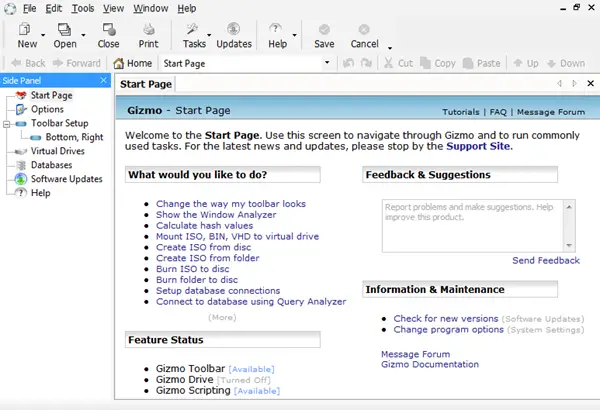Image resolution: width=600 pixels, height=410 pixels.
Task: Go Back using the arrow icon
Action: pos(16,63)
